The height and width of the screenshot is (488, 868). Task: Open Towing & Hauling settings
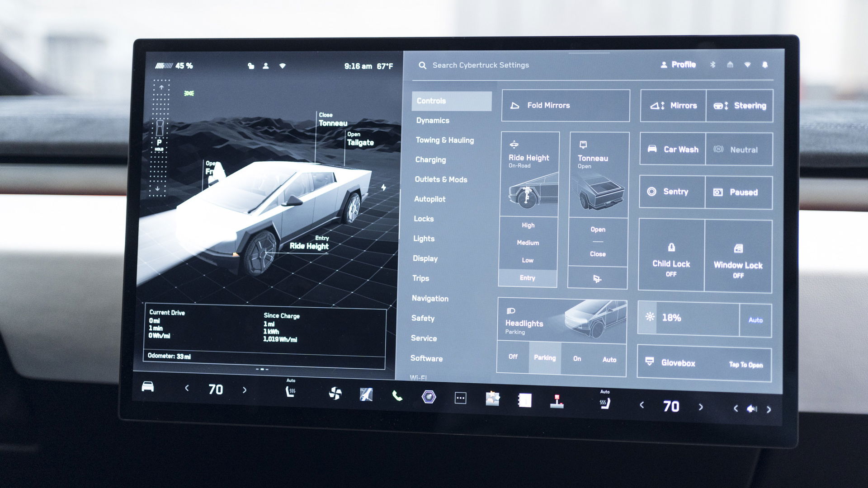(x=445, y=140)
